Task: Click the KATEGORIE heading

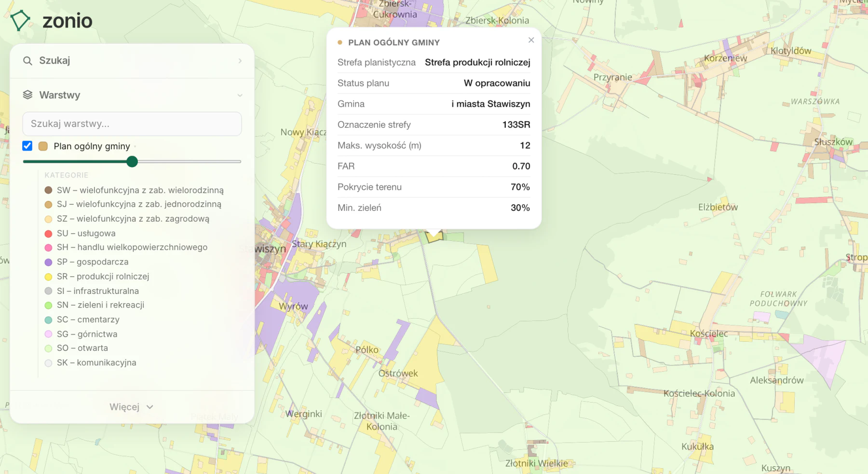Action: click(67, 175)
